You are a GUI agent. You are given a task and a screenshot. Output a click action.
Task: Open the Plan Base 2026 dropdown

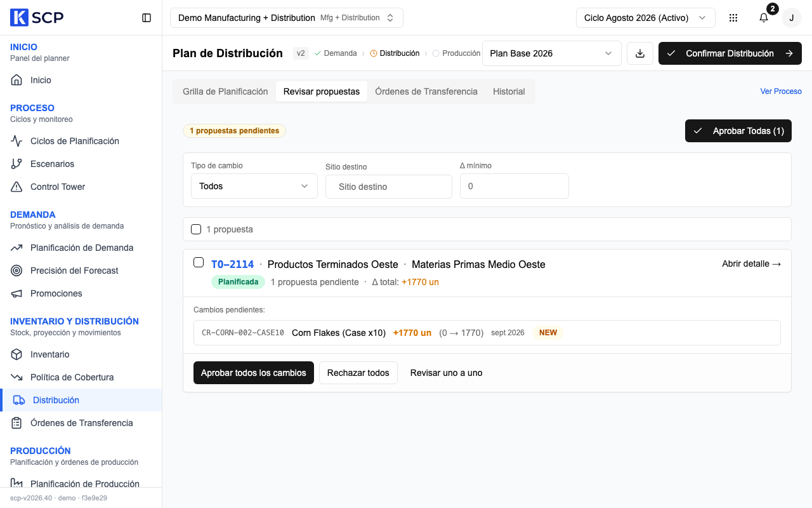552,53
